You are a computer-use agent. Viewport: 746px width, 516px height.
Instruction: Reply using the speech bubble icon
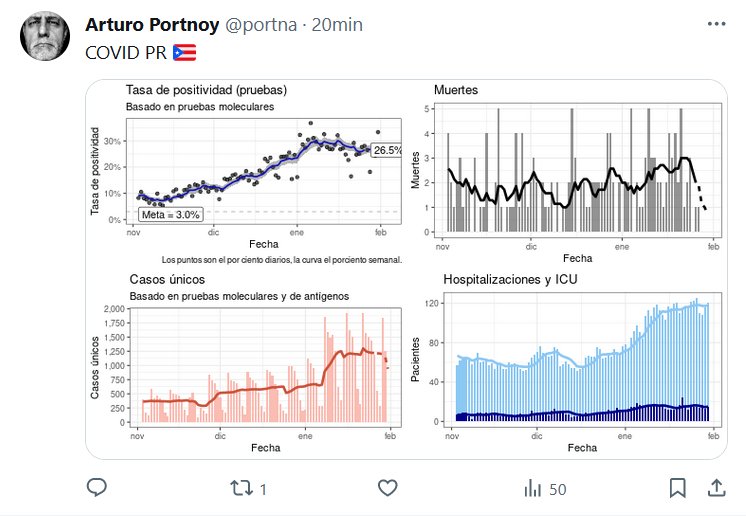click(97, 488)
